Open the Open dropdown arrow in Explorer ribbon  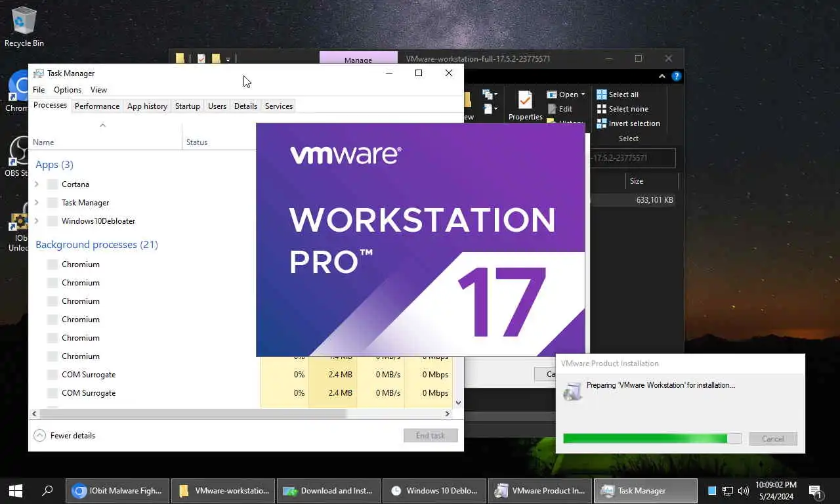click(x=583, y=94)
